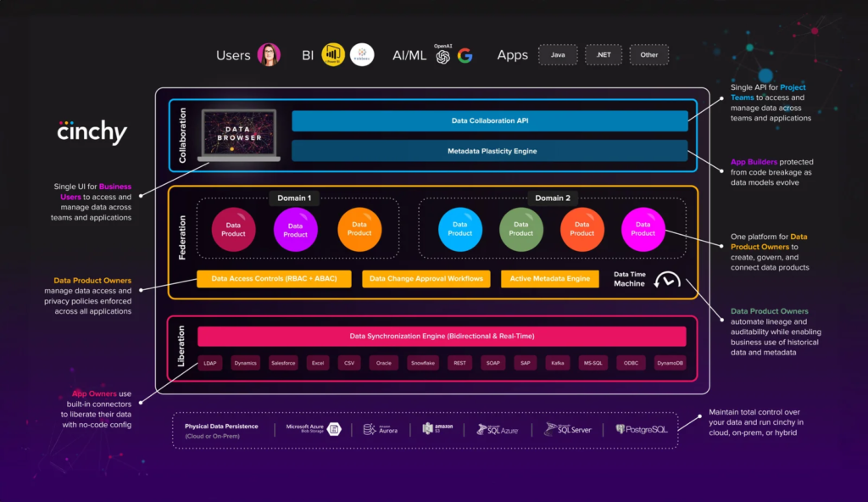Select the yellow Power BI icon
This screenshot has height=502, width=868.
coord(333,55)
